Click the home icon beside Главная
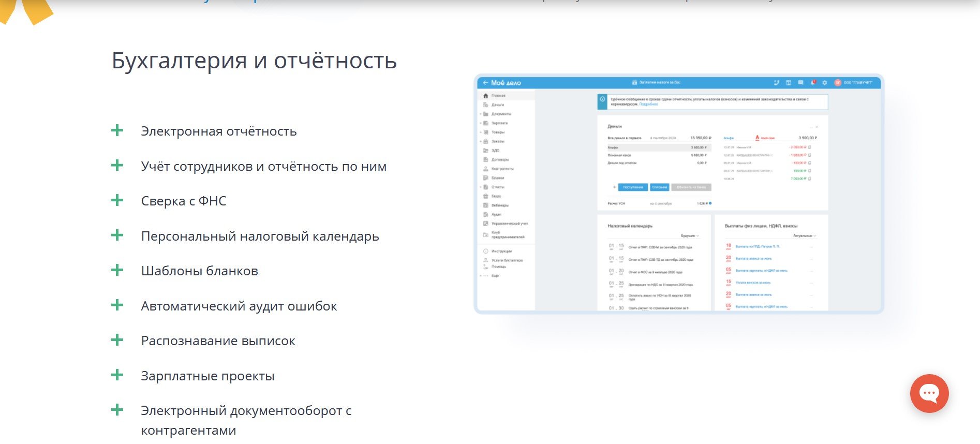Screen dimensions: 980x444 point(485,96)
